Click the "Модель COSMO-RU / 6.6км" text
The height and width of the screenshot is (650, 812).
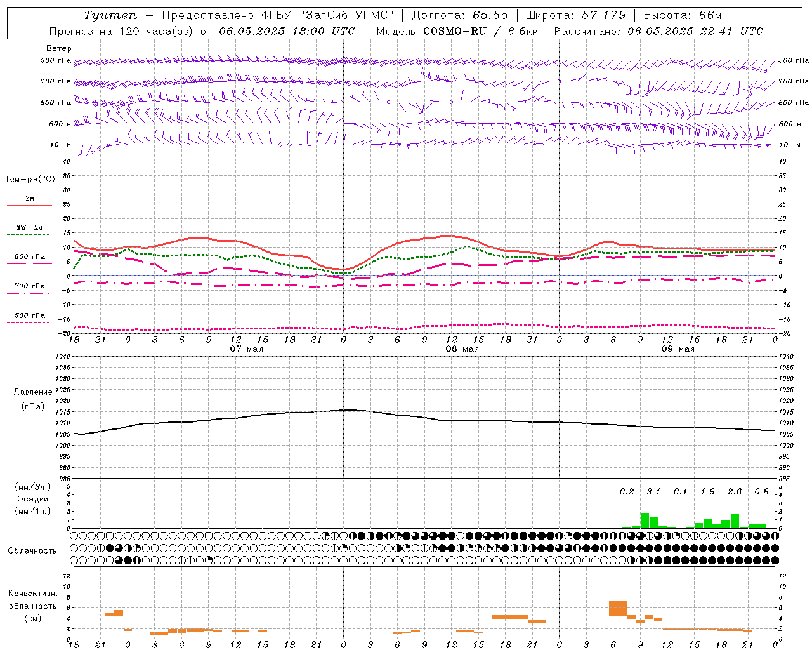457,31
